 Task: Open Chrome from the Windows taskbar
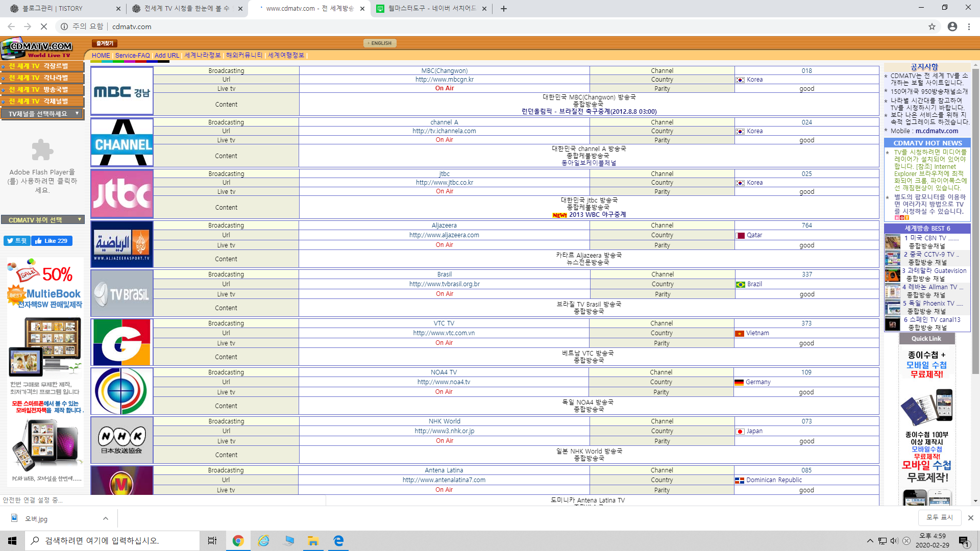point(238,541)
